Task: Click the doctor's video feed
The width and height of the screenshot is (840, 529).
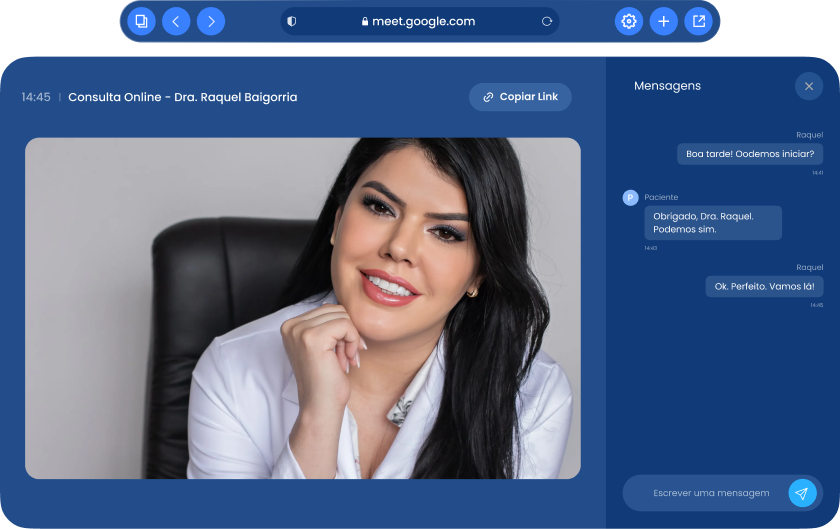Action: click(302, 308)
